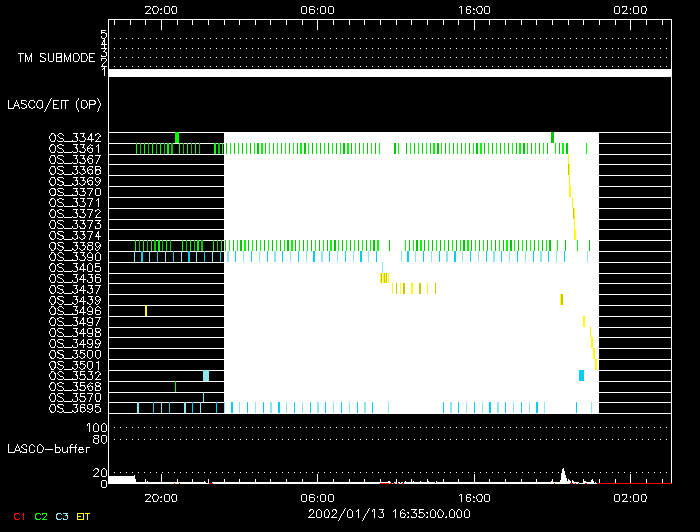Click the bottom axis 20:00 label
Screen dimensions: 700x532
point(161,498)
